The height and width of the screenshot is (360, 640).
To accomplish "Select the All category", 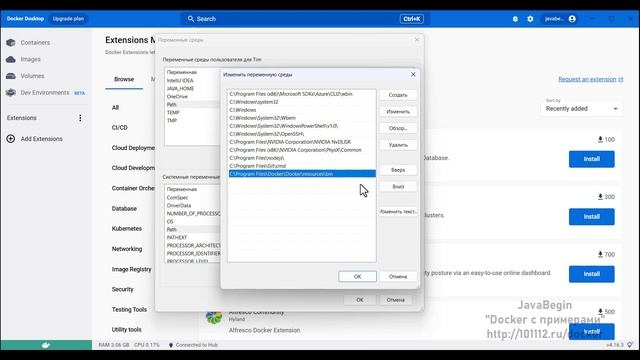I will (116, 107).
